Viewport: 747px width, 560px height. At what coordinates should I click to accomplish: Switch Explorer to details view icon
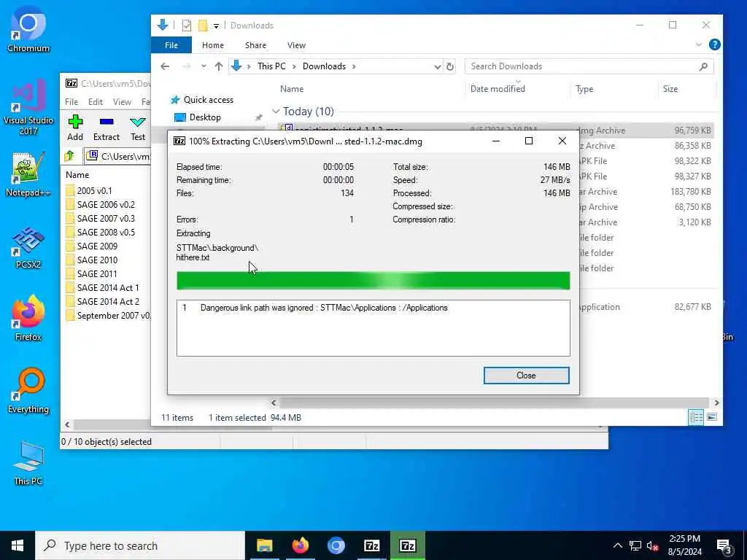point(695,418)
